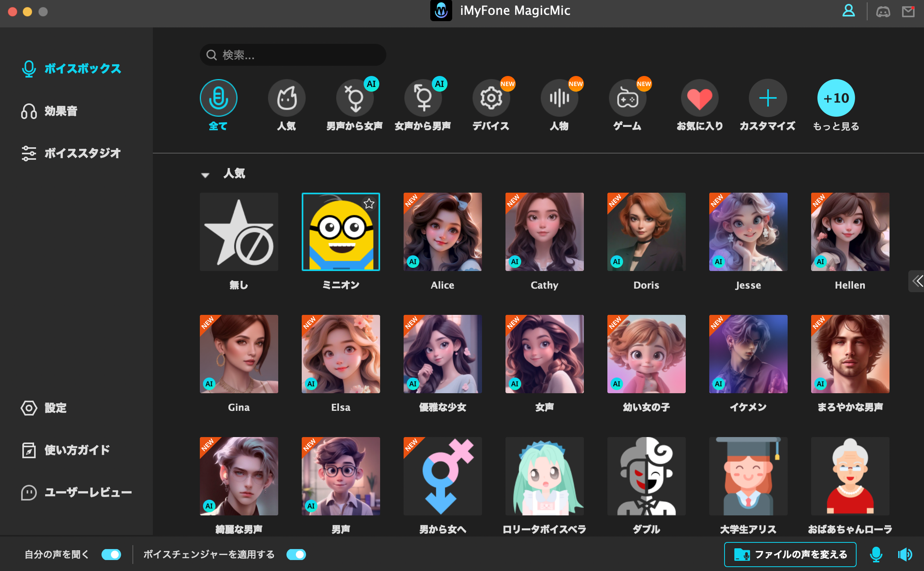Select the ダブル mask voice
This screenshot has height=571, width=924.
(x=647, y=476)
